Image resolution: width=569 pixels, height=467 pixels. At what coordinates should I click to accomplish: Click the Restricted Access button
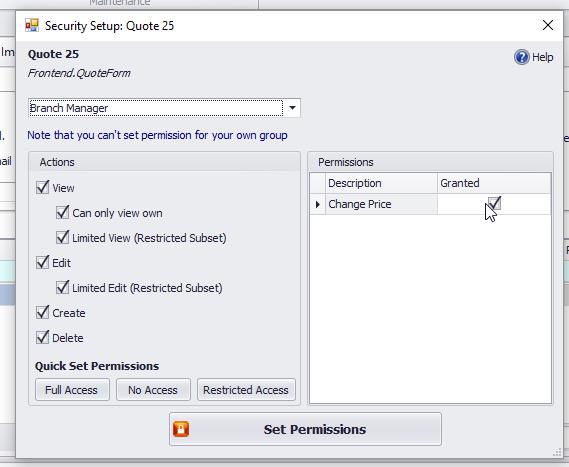click(246, 390)
